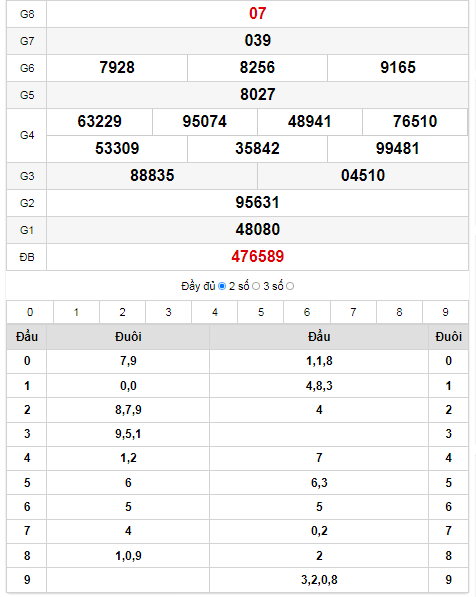Filter by digit 2 tab

pos(122,312)
